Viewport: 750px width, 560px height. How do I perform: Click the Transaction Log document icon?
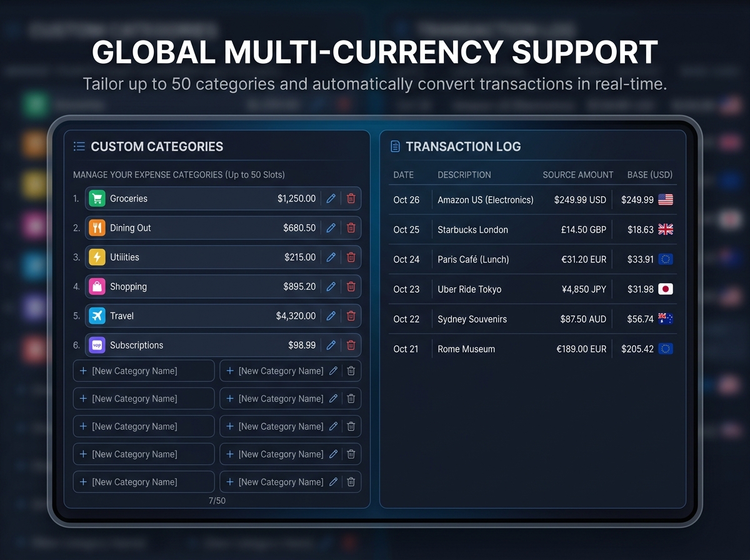click(395, 147)
